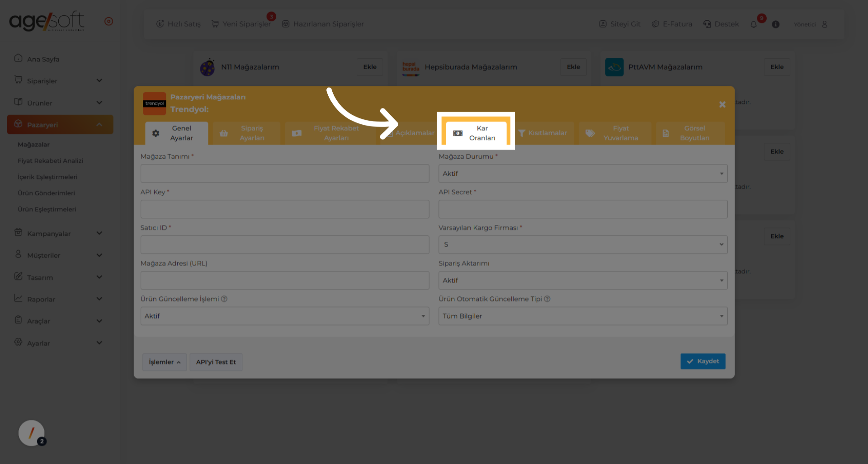Open the Yönetici user profile icon
This screenshot has width=868, height=464.
tap(825, 24)
